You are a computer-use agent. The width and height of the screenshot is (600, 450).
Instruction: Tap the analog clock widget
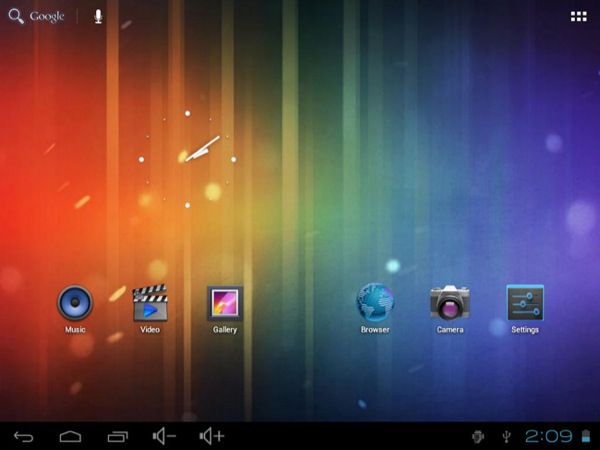pyautogui.click(x=188, y=159)
